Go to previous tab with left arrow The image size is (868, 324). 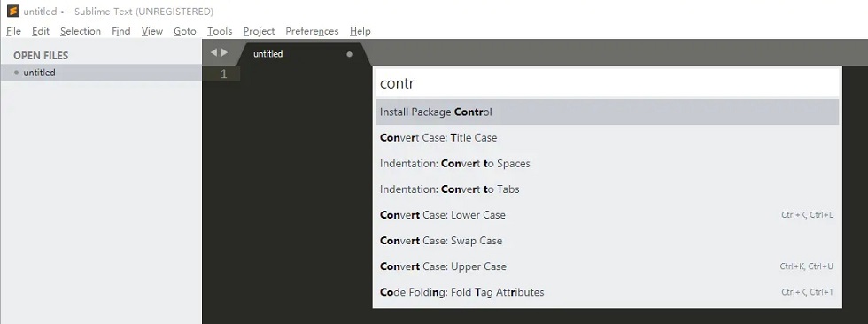[213, 52]
